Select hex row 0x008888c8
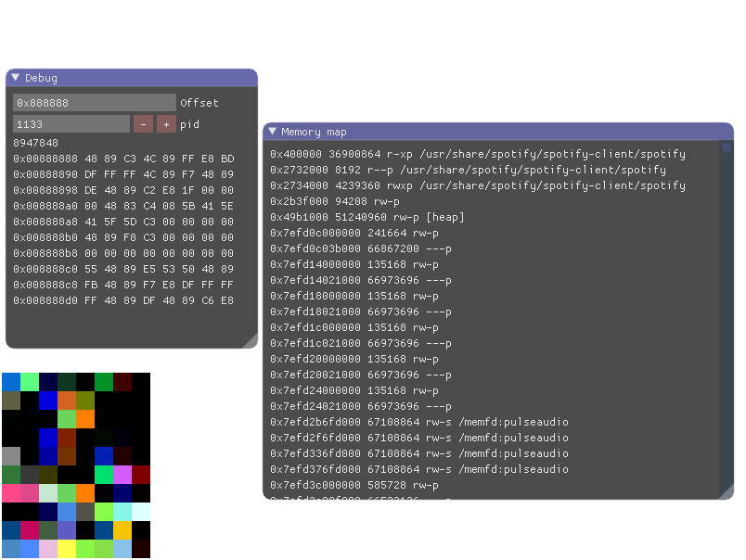 point(123,285)
